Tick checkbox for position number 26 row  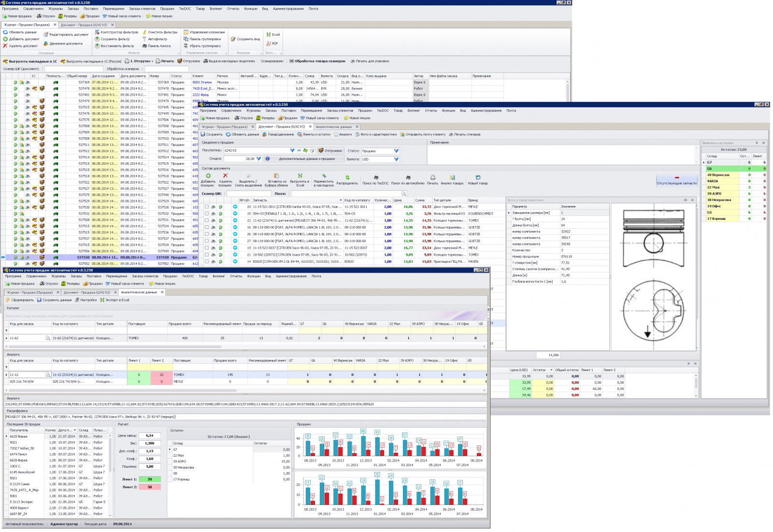(x=207, y=234)
